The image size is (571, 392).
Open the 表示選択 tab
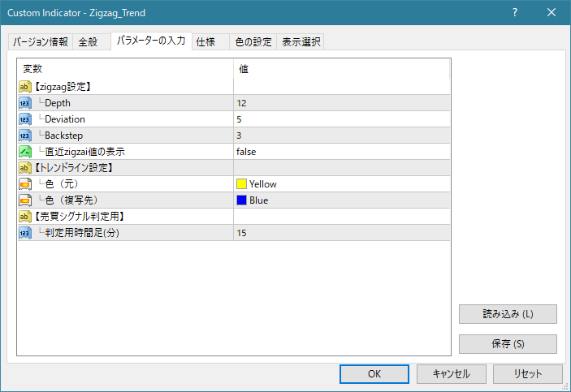tap(301, 42)
